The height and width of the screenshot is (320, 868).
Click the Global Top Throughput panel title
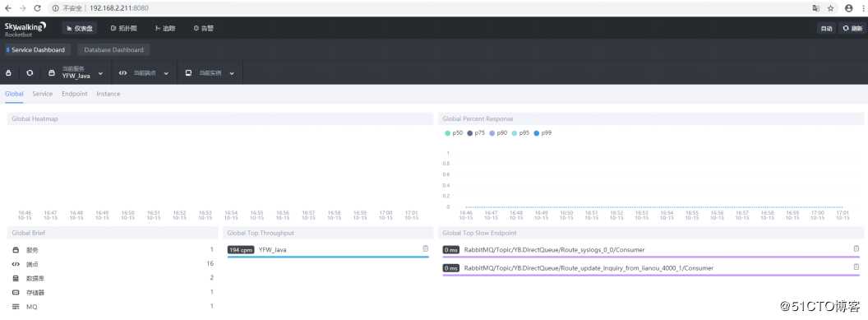pyautogui.click(x=261, y=233)
